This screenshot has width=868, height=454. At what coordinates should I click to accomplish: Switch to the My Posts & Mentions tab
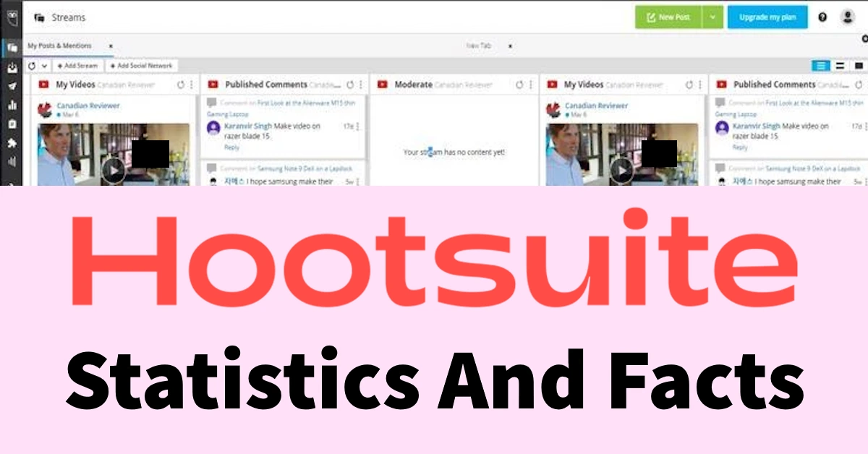[x=59, y=46]
